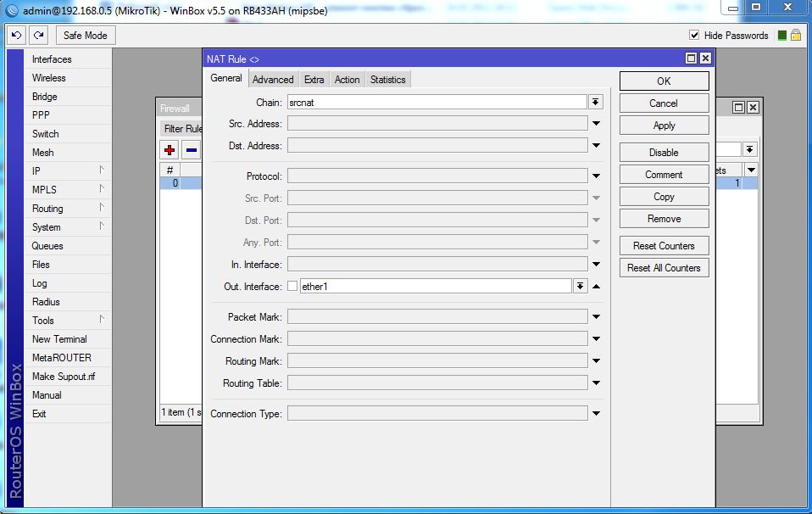Image resolution: width=812 pixels, height=514 pixels.
Task: Open the Chain dropdown list
Action: pos(596,102)
